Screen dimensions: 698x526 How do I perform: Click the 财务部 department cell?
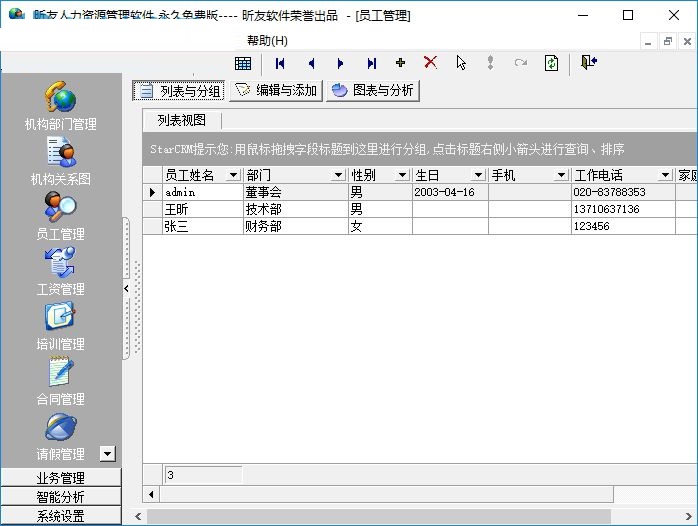point(296,226)
